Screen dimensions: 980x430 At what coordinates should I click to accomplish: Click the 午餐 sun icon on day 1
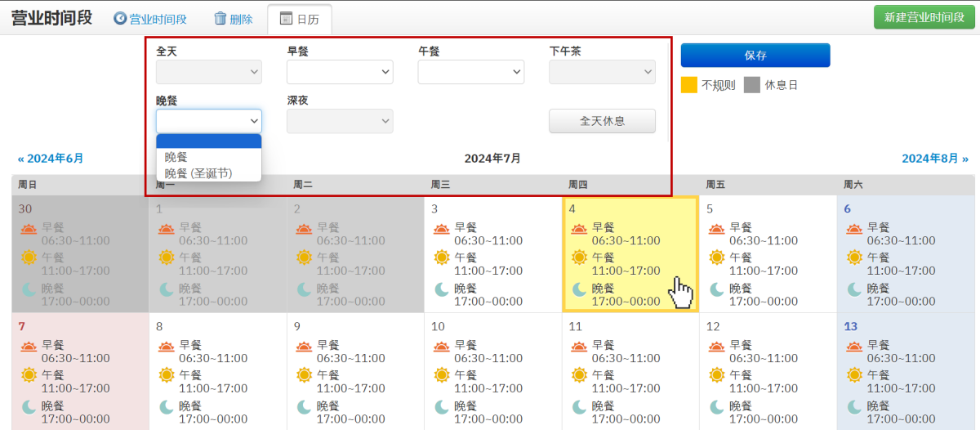tap(167, 258)
